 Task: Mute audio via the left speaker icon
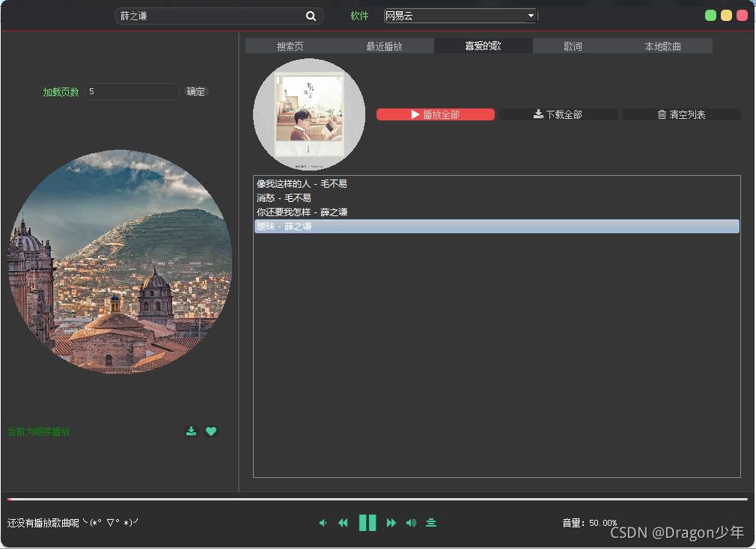(322, 523)
